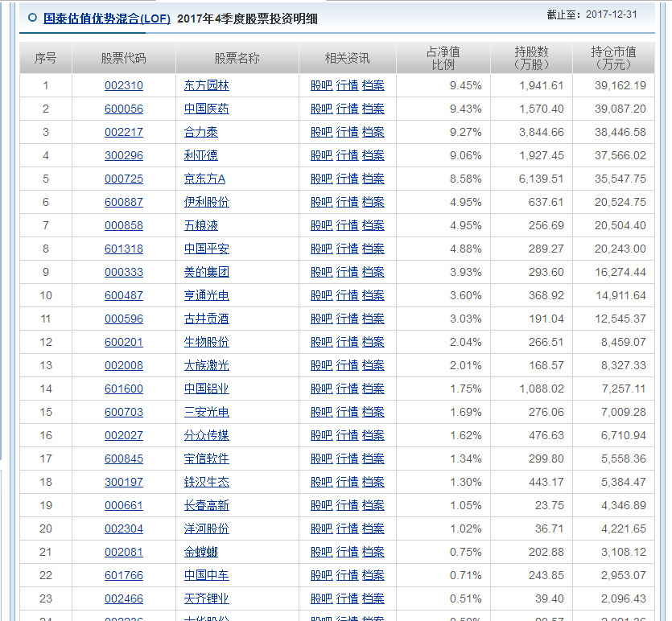
Task: Open 股吧 for 宝信软件 row
Action: (321, 459)
